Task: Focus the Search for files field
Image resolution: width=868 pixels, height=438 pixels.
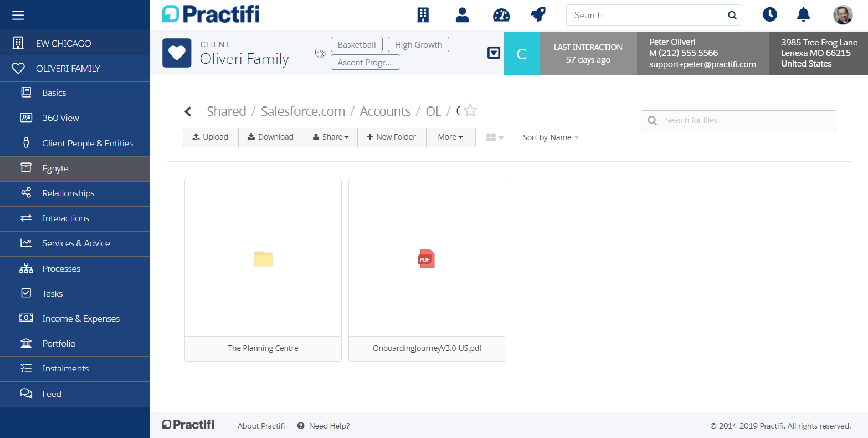Action: [738, 120]
